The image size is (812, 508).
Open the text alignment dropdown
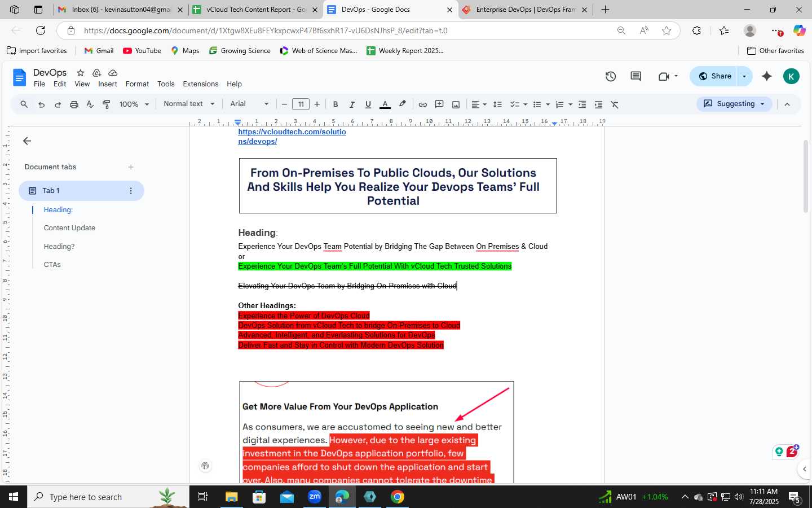(x=479, y=104)
